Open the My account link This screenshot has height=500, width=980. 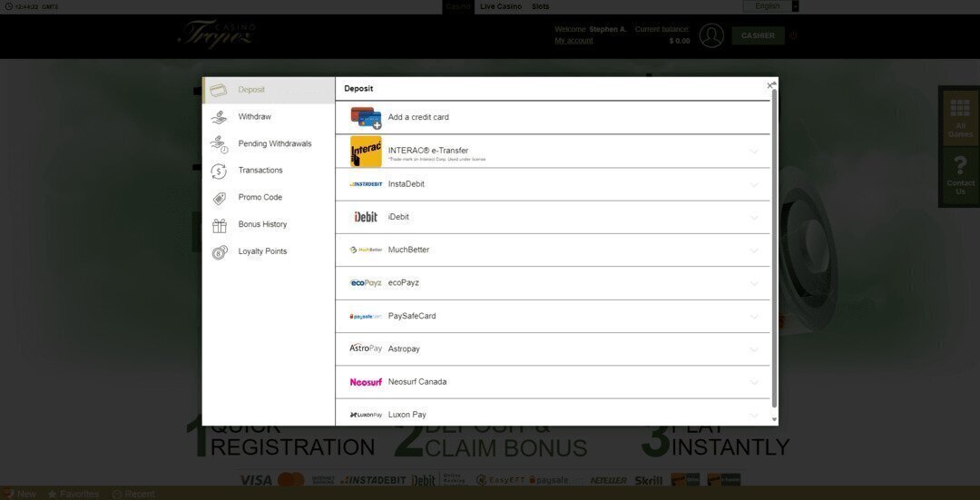573,41
